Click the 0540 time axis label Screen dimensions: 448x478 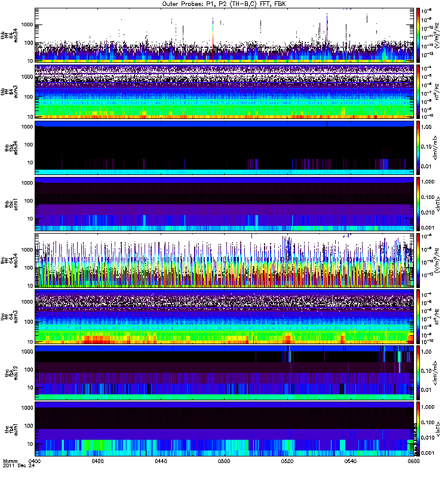(351, 461)
